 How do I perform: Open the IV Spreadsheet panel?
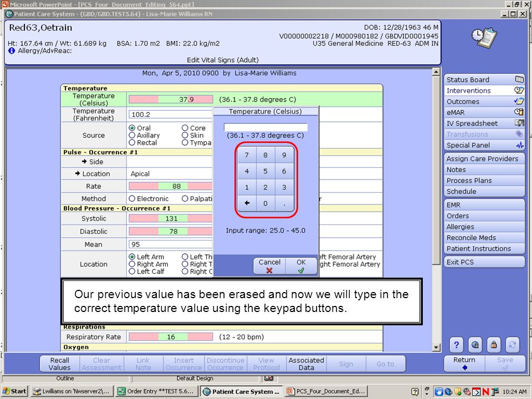pyautogui.click(x=484, y=123)
